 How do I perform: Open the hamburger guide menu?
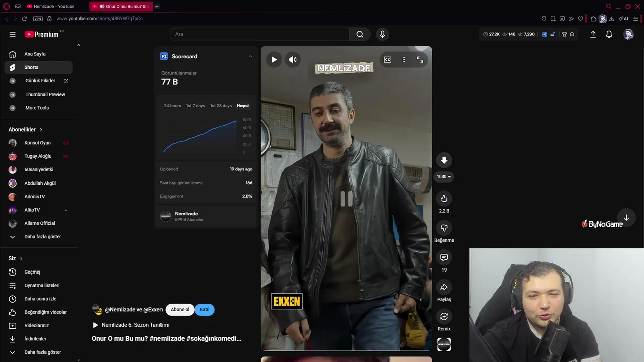pos(12,34)
